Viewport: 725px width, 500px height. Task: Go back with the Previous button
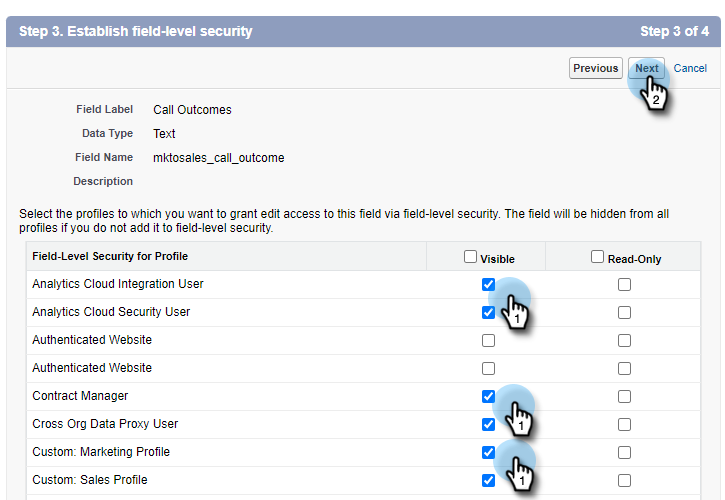point(596,68)
